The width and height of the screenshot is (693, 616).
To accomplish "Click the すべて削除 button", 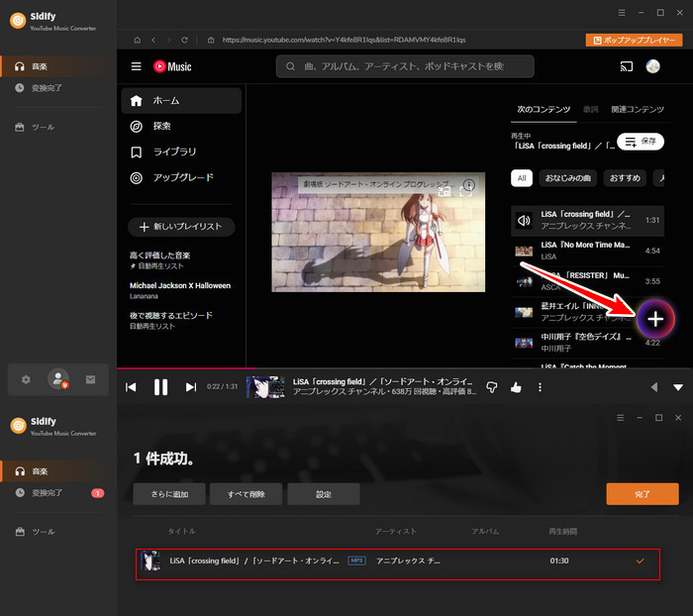I will coord(247,494).
